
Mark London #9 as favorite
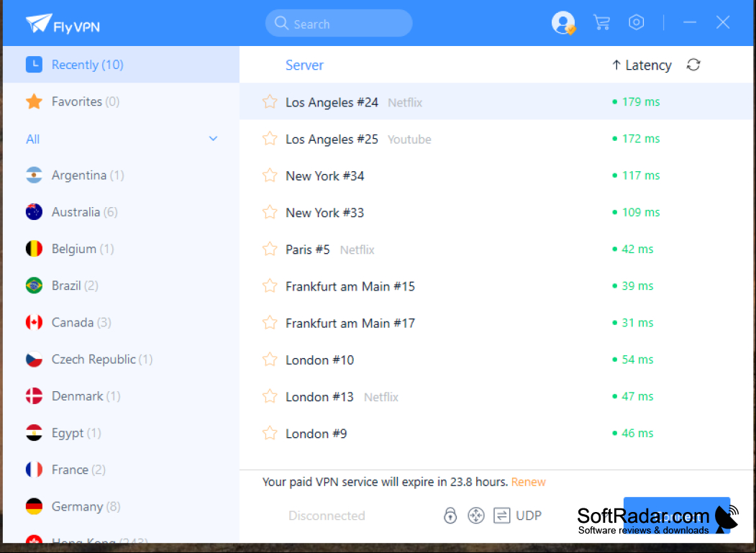270,434
